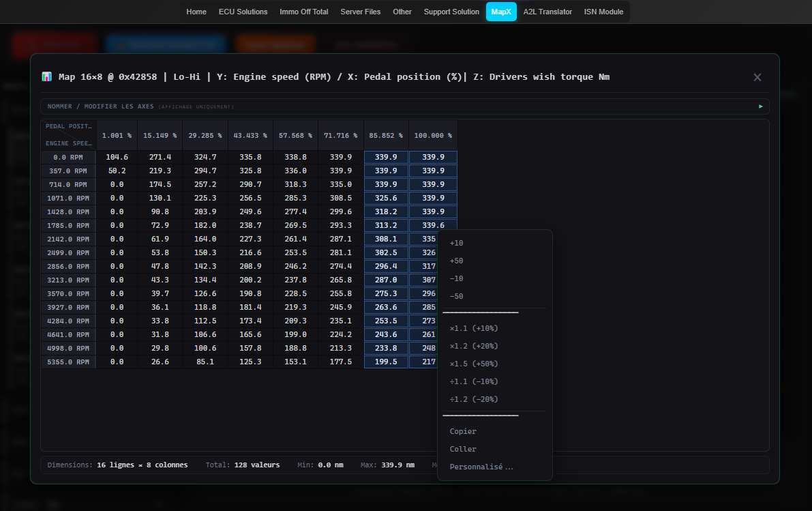Open the ISN Module tab

603,12
